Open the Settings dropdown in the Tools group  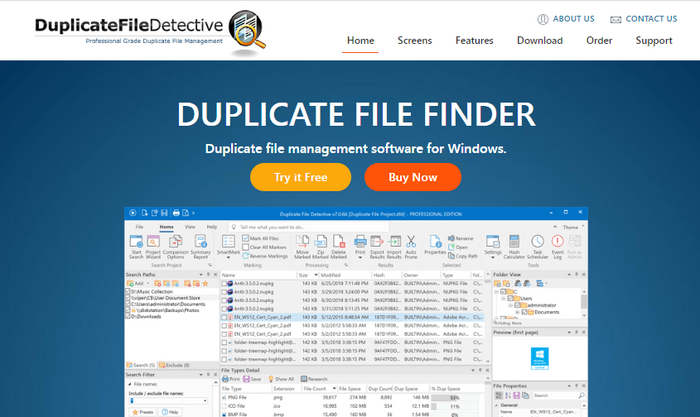(492, 258)
